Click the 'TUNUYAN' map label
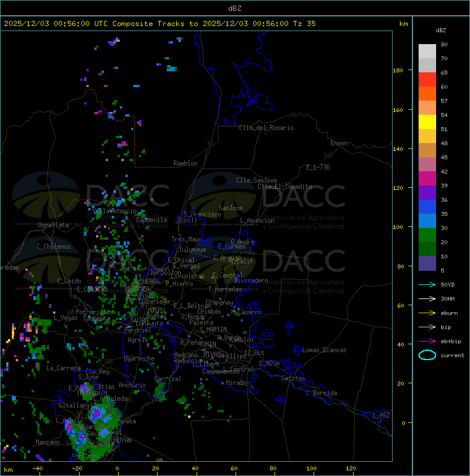Screen dimensions: 470x476 [x=120, y=440]
